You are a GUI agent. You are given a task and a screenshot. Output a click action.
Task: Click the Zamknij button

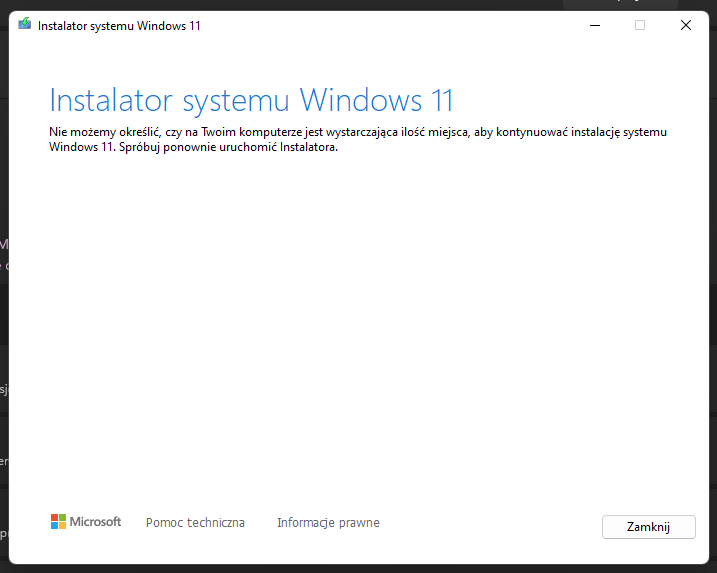(x=648, y=527)
